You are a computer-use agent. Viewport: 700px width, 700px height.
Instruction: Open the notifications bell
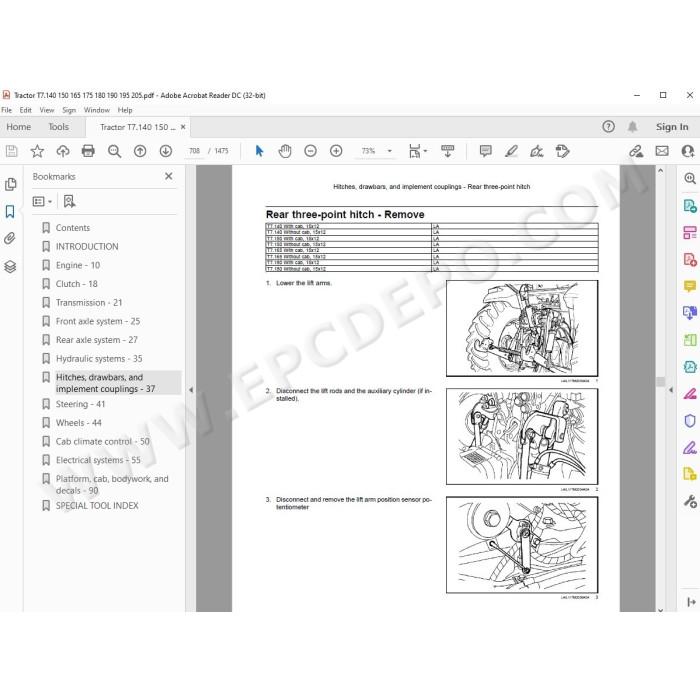632,127
